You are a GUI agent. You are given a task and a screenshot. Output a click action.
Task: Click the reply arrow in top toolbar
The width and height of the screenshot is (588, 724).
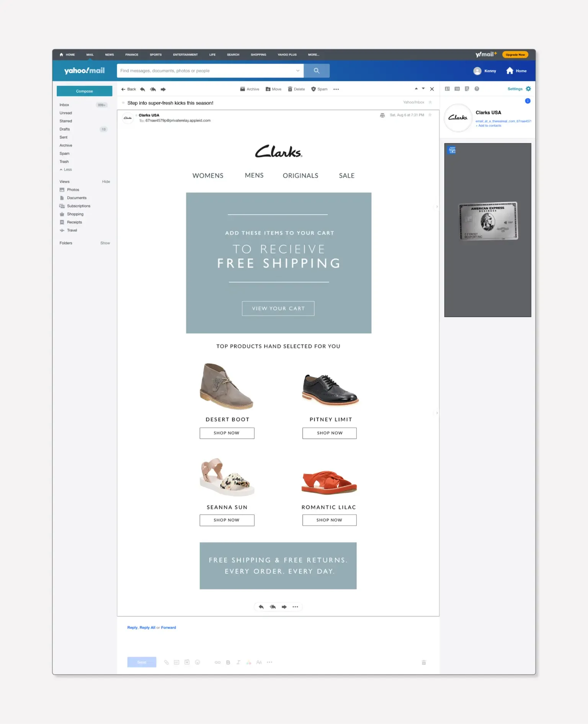pos(142,89)
